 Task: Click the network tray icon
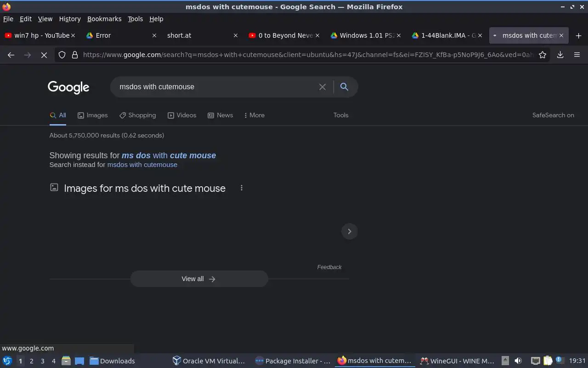click(536, 361)
